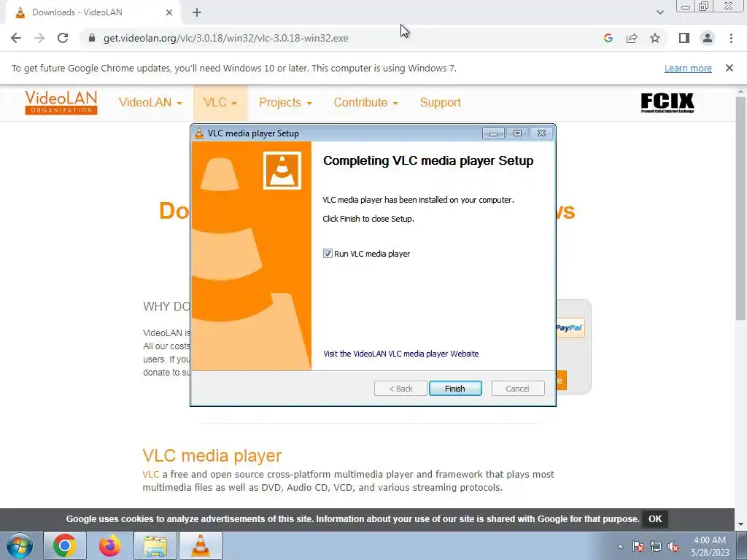Open Visit the VideoLAN VLC media player Website link
The image size is (747, 560).
(400, 354)
